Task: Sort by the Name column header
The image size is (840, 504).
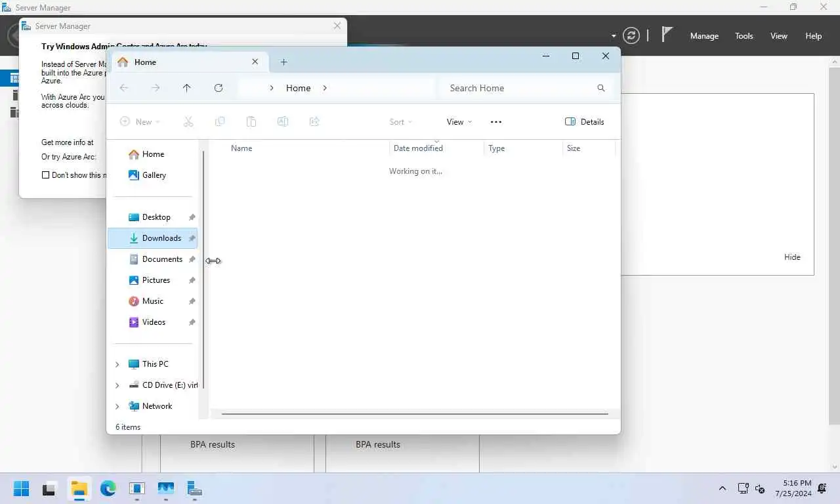Action: coord(307,148)
